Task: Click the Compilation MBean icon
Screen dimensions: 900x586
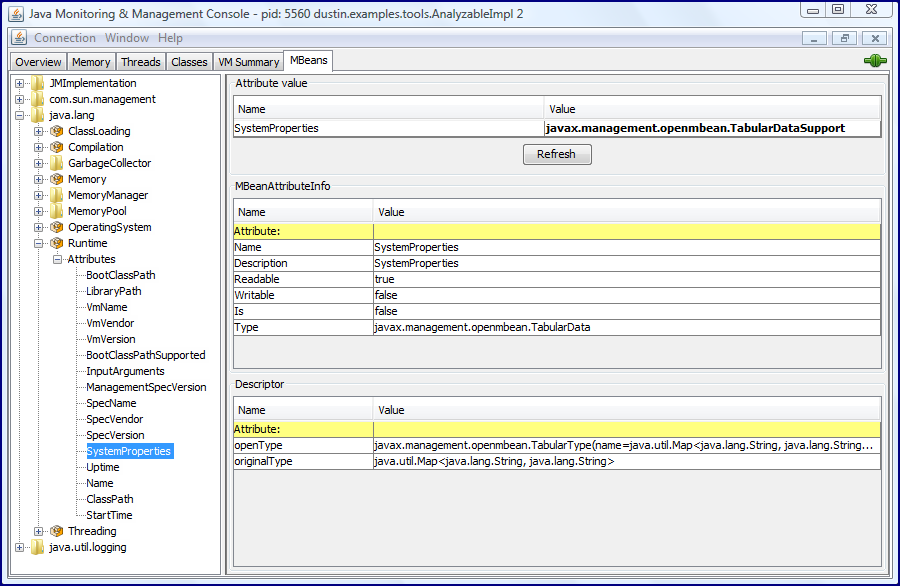Action: [x=56, y=148]
